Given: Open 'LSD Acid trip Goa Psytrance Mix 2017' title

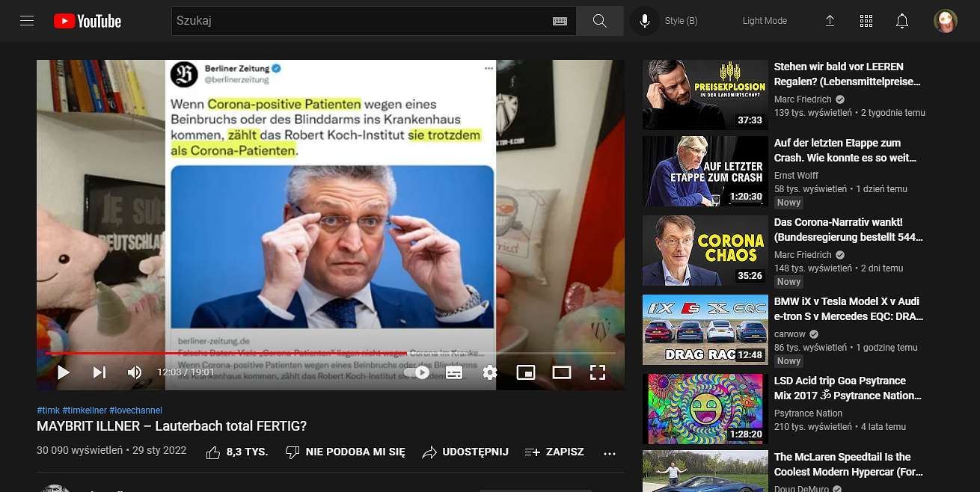Looking at the screenshot, I should point(848,388).
